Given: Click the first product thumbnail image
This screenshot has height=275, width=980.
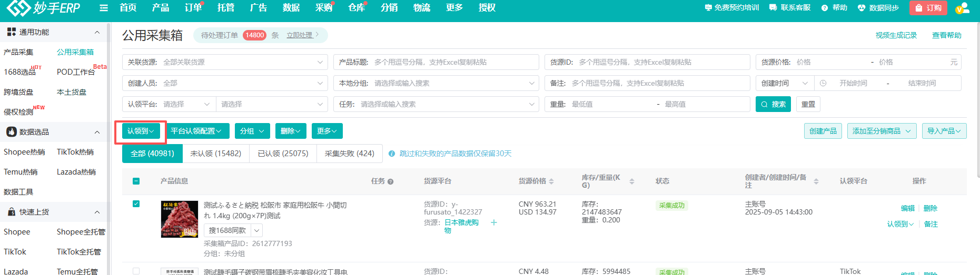Looking at the screenshot, I should coord(179,219).
